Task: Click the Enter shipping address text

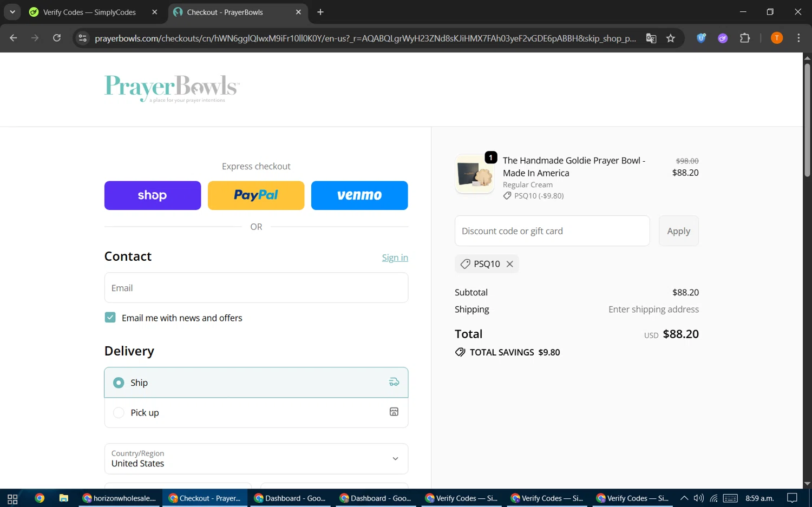Action: tap(653, 310)
